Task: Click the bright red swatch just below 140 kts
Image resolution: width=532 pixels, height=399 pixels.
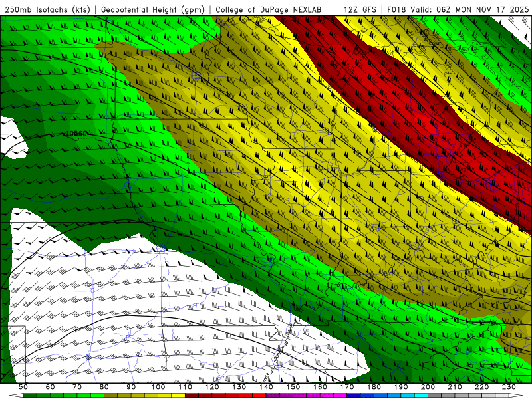Action: [x=259, y=396]
